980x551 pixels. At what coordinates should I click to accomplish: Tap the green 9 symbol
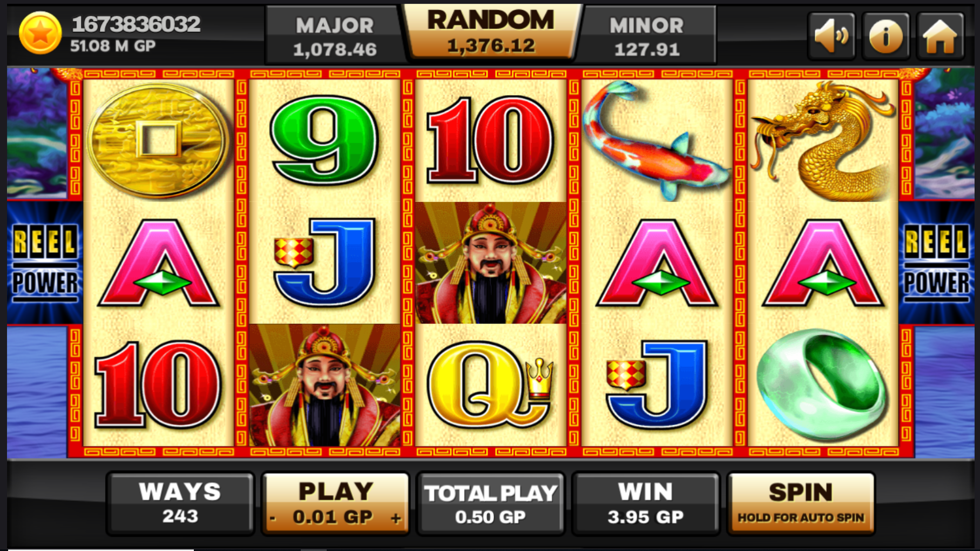[x=324, y=139]
